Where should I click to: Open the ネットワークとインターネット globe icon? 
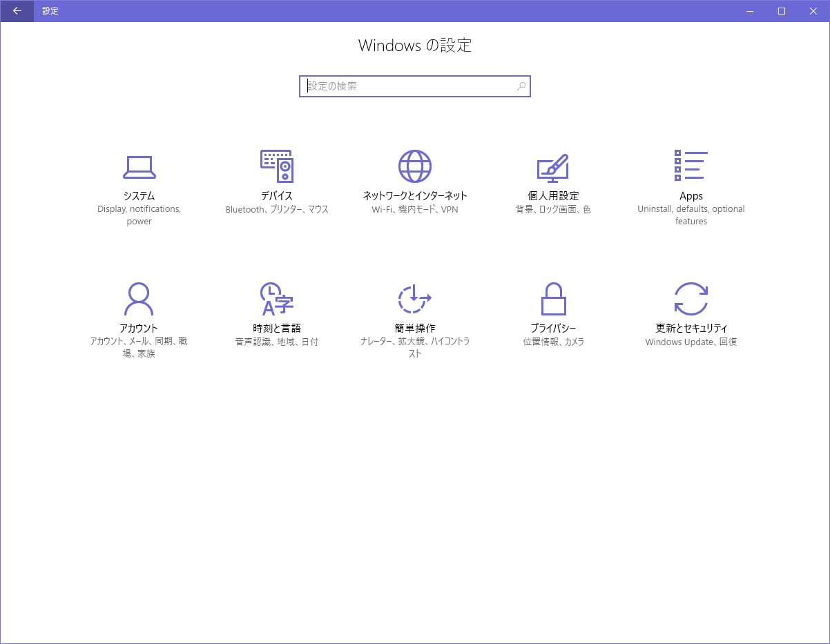click(x=415, y=166)
